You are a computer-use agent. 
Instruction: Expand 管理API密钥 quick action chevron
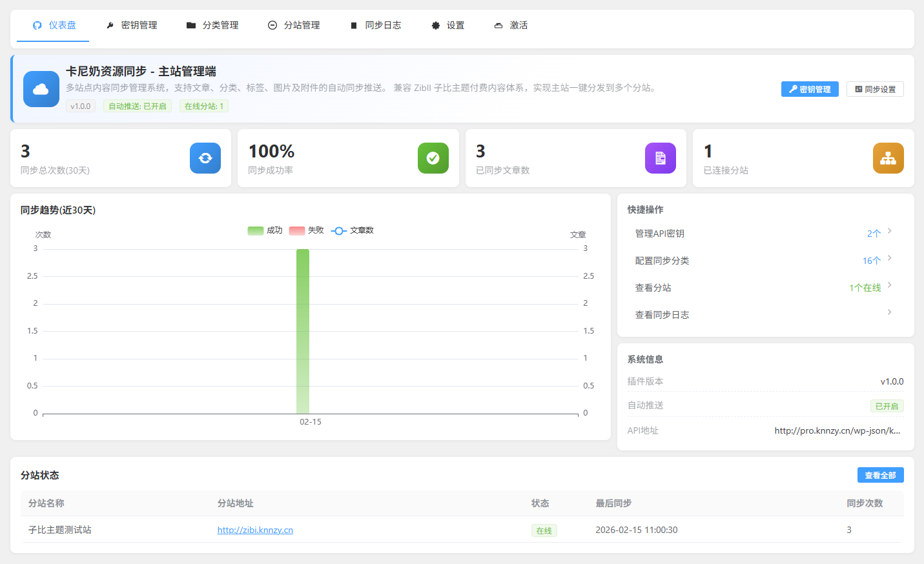tap(889, 231)
